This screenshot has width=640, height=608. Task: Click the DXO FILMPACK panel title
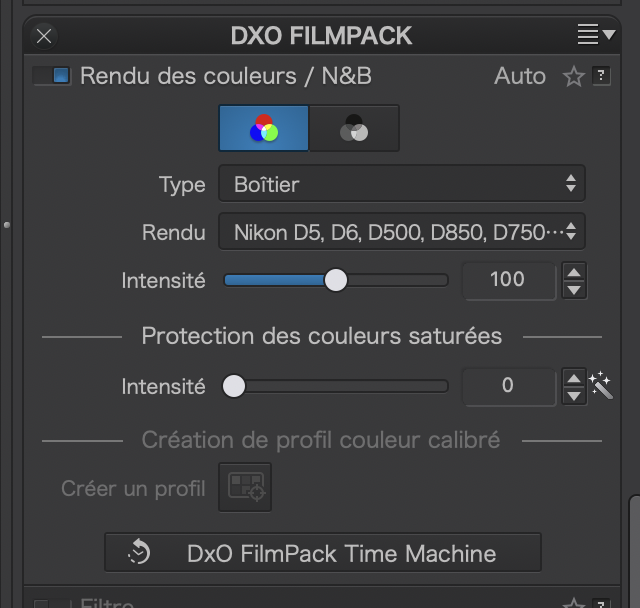coord(321,36)
